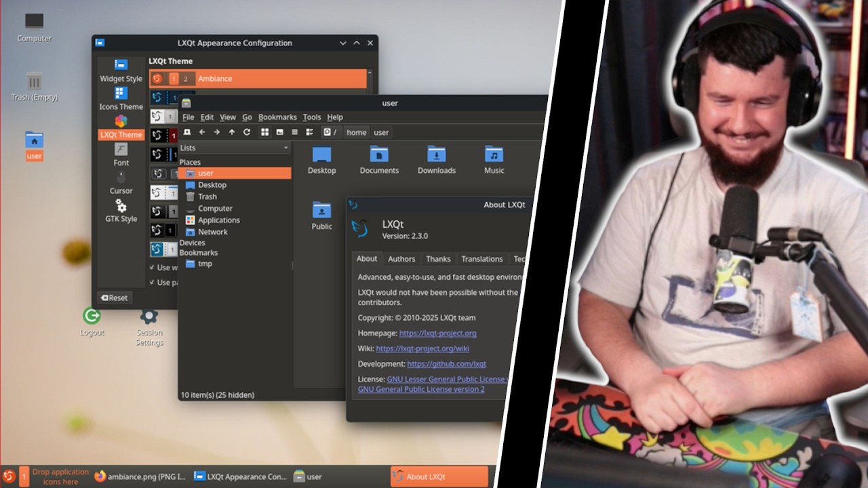Toggle the second 'Use pa...' checkbox
The image size is (868, 488).
point(152,282)
